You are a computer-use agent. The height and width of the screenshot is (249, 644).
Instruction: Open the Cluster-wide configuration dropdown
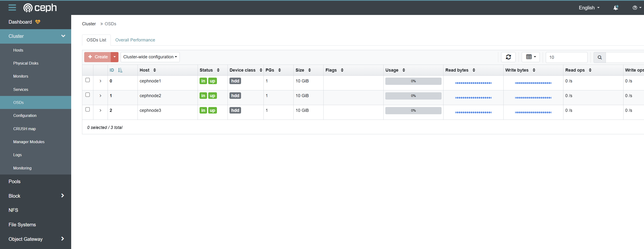[150, 57]
